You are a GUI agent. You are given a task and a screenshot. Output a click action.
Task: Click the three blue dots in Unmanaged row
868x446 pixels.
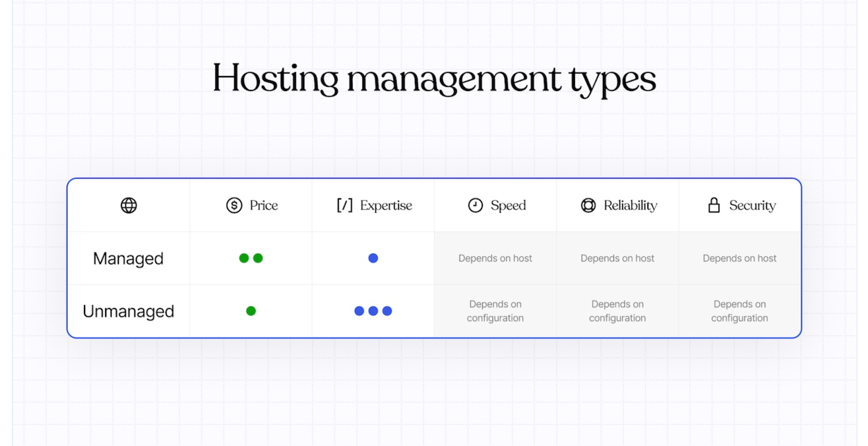click(x=373, y=311)
